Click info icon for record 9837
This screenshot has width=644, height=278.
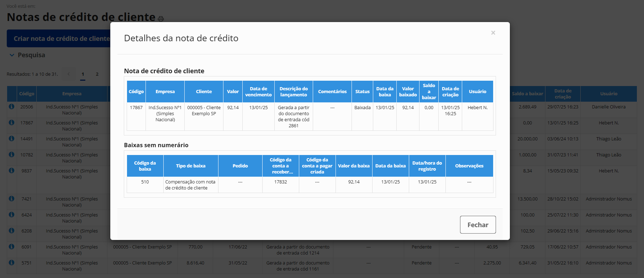coord(11,171)
